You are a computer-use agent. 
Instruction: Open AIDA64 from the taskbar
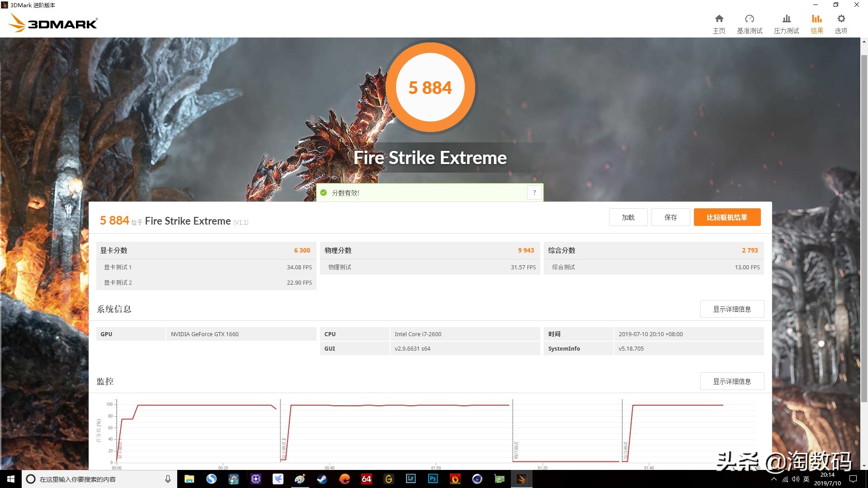click(x=366, y=479)
